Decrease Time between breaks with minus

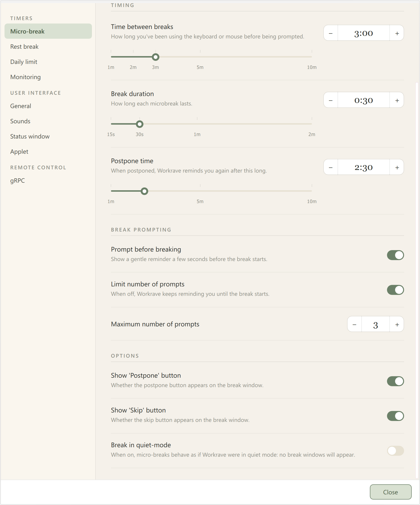331,33
